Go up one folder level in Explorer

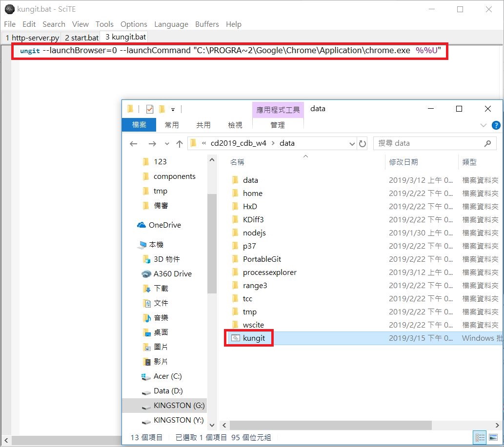(x=180, y=143)
